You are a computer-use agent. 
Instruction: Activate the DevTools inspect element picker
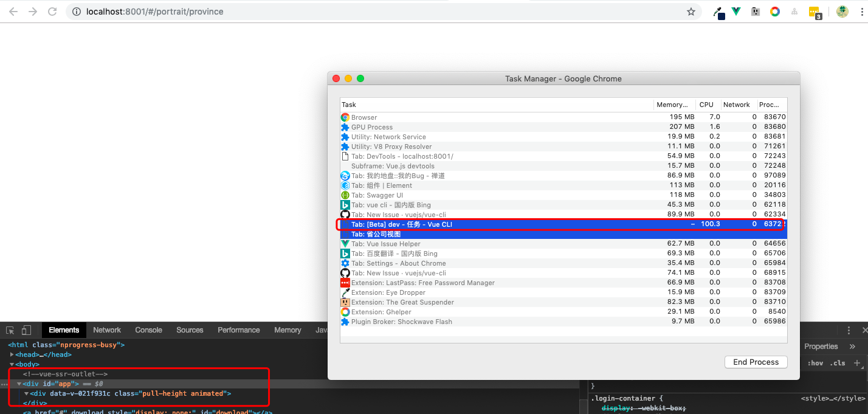coord(10,330)
